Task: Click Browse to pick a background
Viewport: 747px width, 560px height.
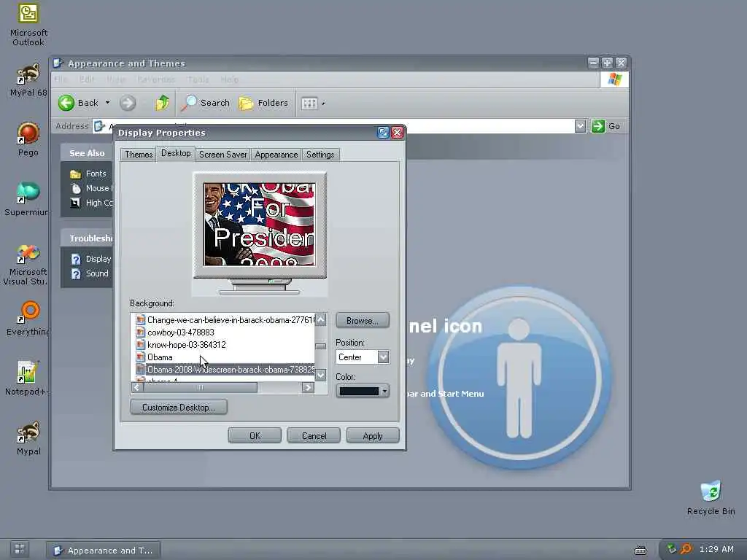Action: tap(362, 321)
